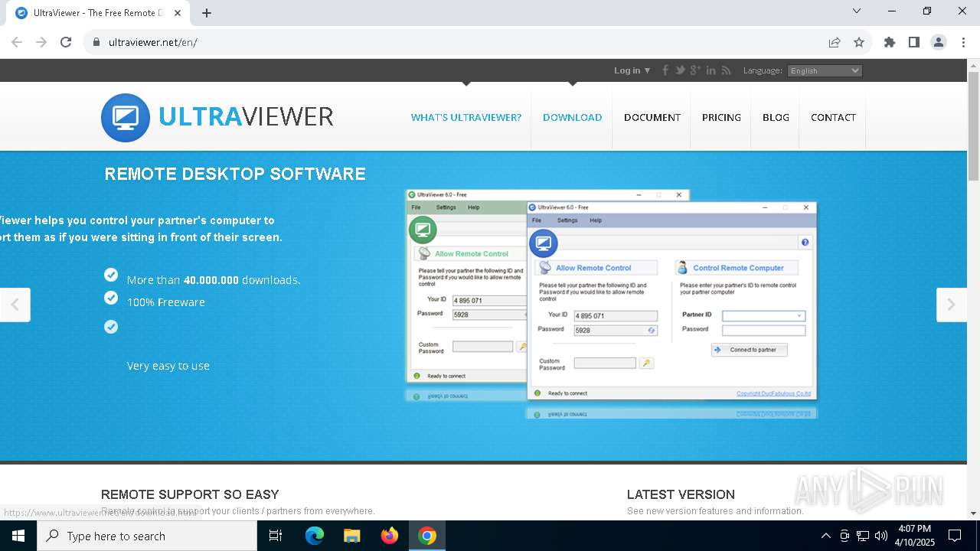The width and height of the screenshot is (980, 551).
Task: Click the REMOTE DESKTOP SOFTWARE heading
Action: [x=235, y=174]
